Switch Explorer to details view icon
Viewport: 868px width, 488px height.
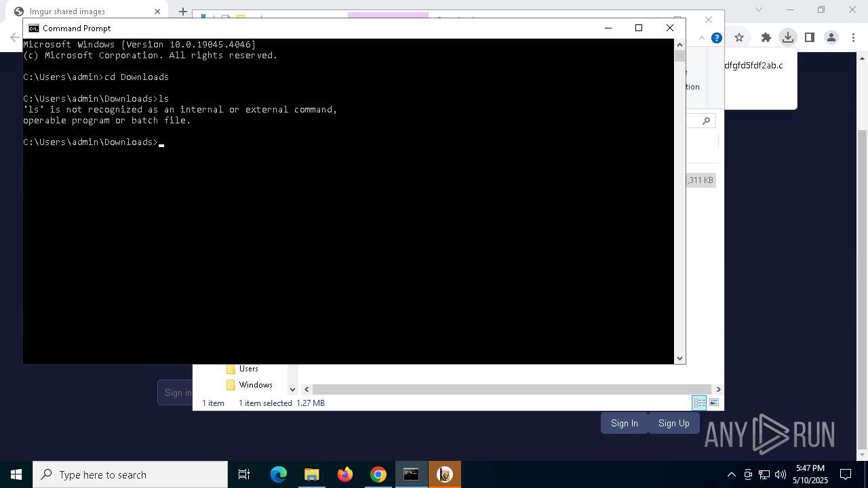(699, 403)
